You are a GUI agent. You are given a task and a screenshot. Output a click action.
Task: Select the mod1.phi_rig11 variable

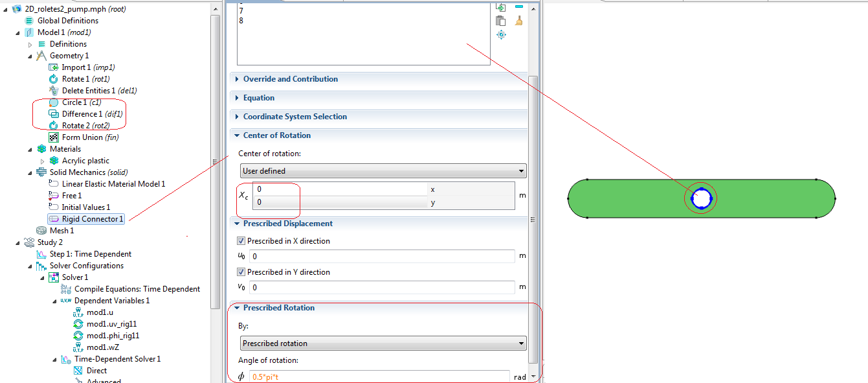coord(113,336)
